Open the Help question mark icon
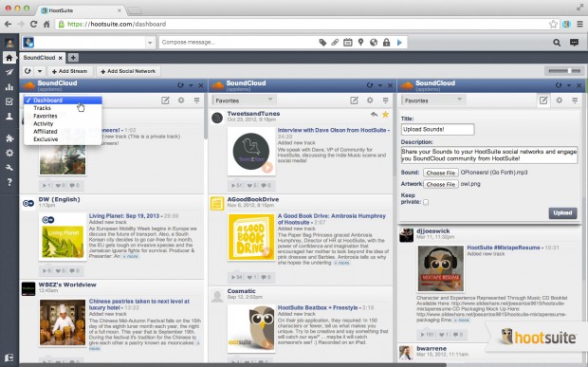The width and height of the screenshot is (588, 367). tap(9, 182)
